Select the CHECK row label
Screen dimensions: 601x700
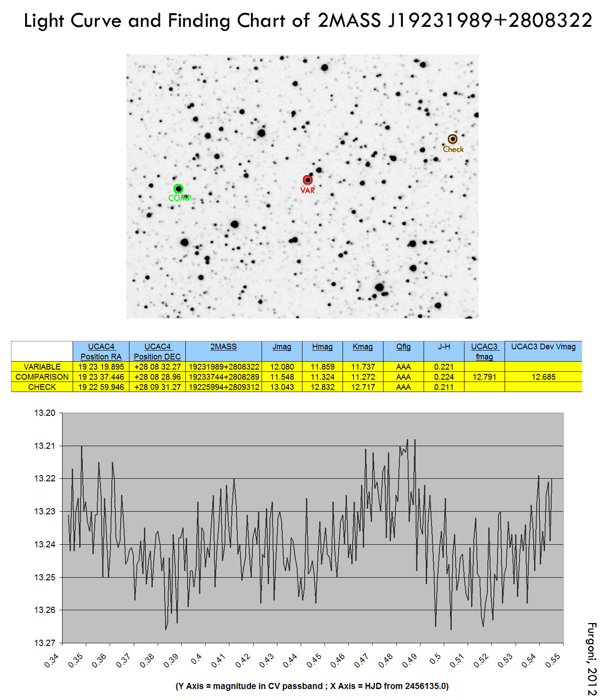point(42,387)
